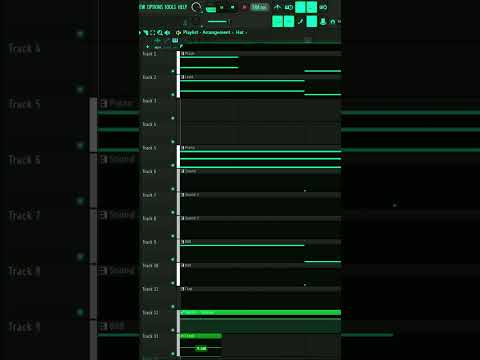Viewport: 480px width, 360px height.
Task: Select the Clap clip on Track 11
Action: (260, 298)
